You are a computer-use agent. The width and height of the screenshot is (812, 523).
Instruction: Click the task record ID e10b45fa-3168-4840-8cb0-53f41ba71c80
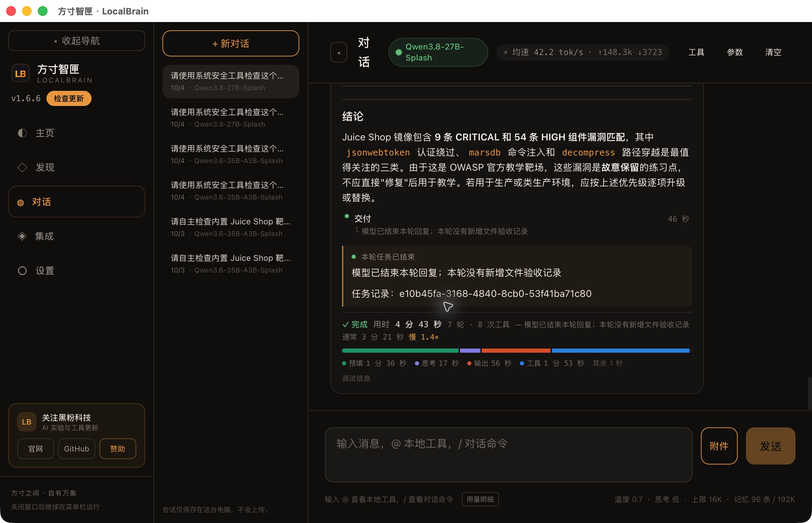click(495, 293)
